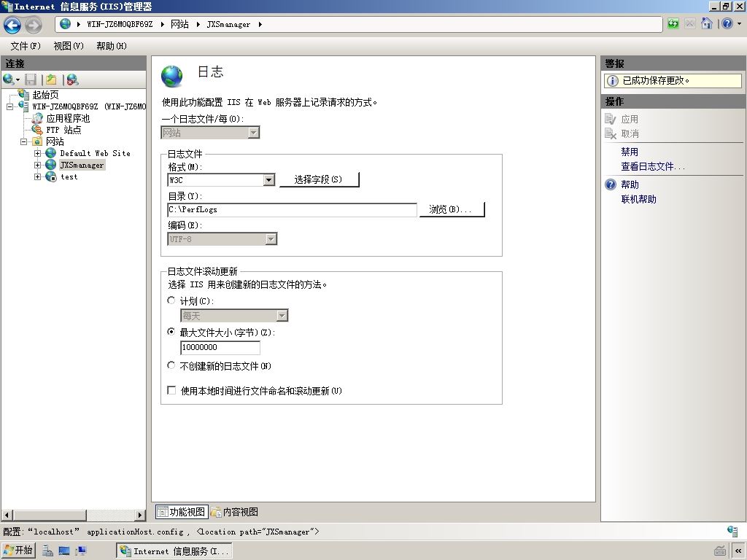747x560 pixels.
Task: Click the blue help icon beside 帮助
Action: [611, 184]
